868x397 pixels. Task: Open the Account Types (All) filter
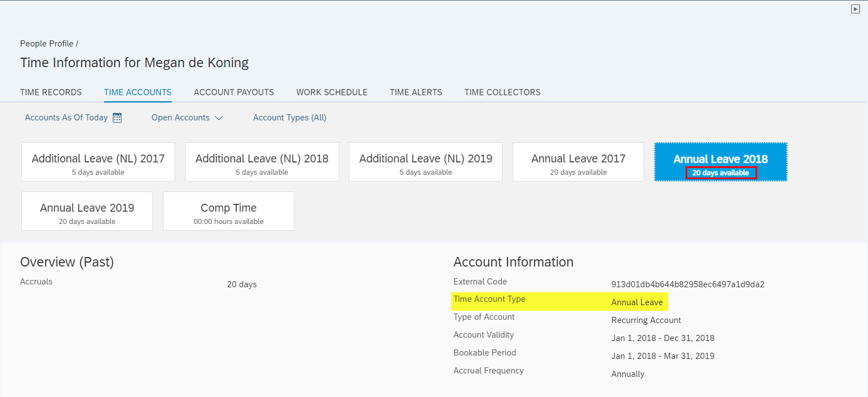(290, 118)
